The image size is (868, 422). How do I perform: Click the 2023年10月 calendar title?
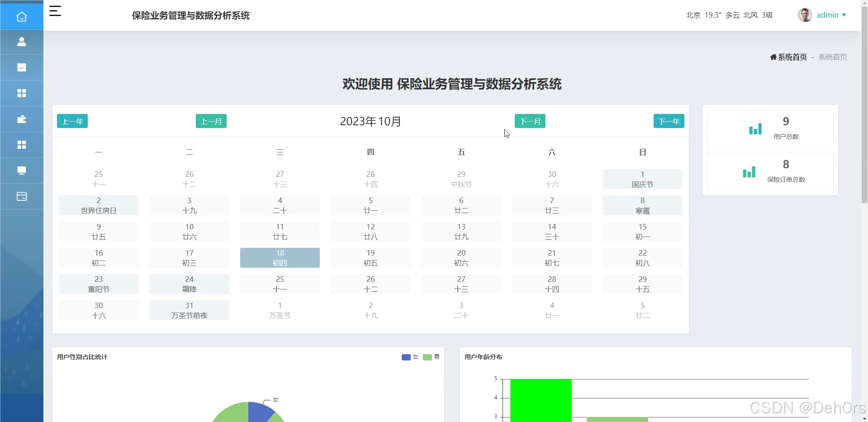(x=370, y=121)
